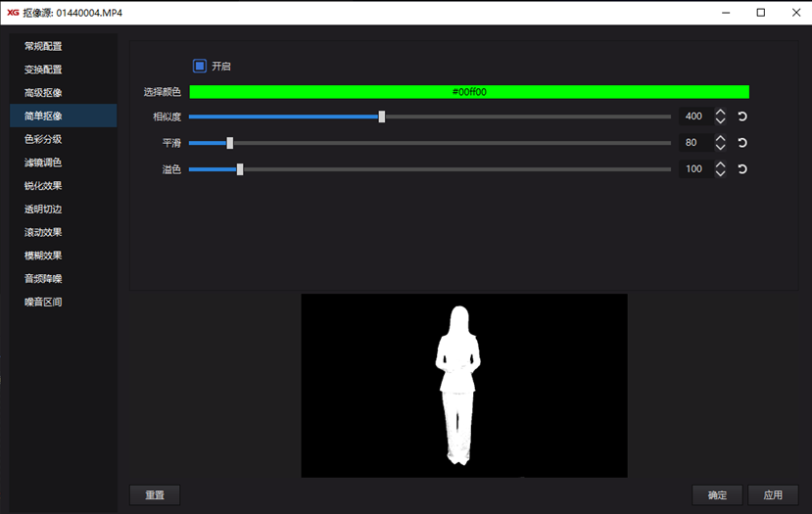812x514 pixels.
Task: Increase 相似度 with the up arrow
Action: pyautogui.click(x=720, y=112)
